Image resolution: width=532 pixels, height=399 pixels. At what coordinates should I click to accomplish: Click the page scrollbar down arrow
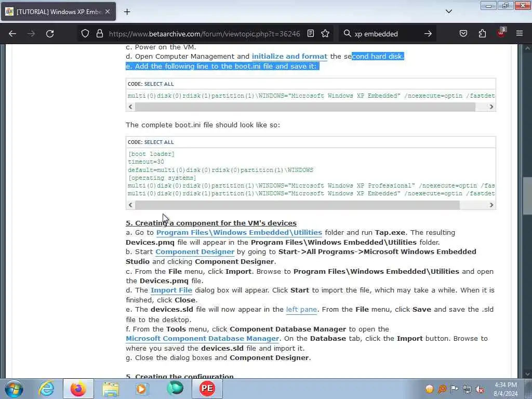pyautogui.click(x=527, y=374)
